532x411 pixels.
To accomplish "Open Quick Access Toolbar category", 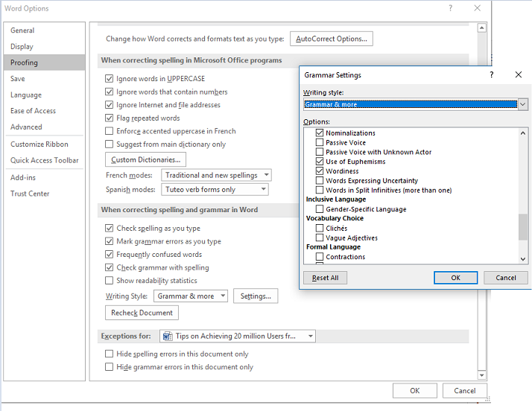I will tap(45, 160).
